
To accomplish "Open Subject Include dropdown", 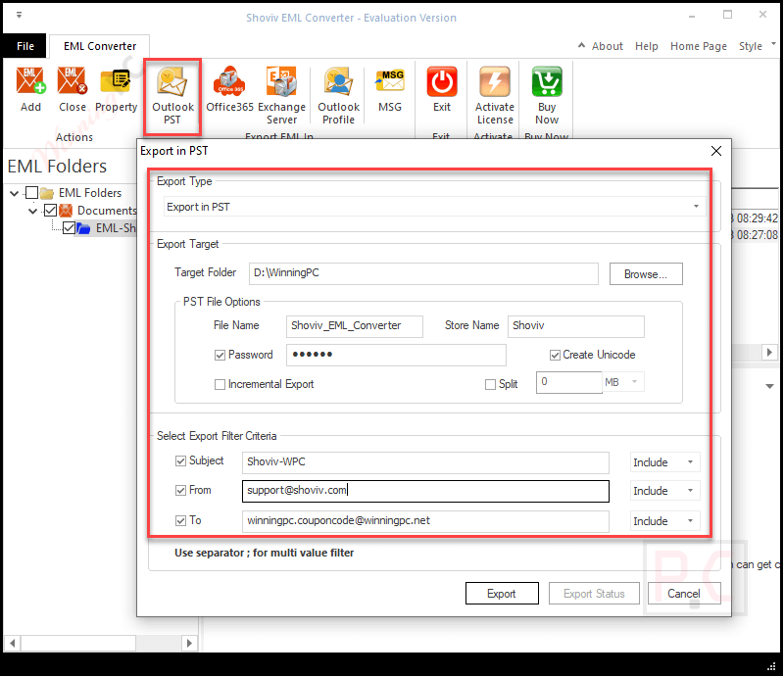I will (690, 462).
